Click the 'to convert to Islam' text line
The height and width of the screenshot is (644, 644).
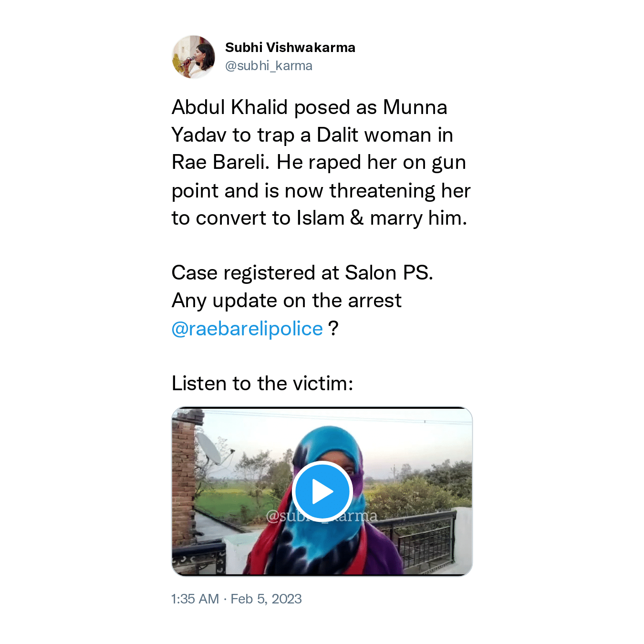pos(258,218)
